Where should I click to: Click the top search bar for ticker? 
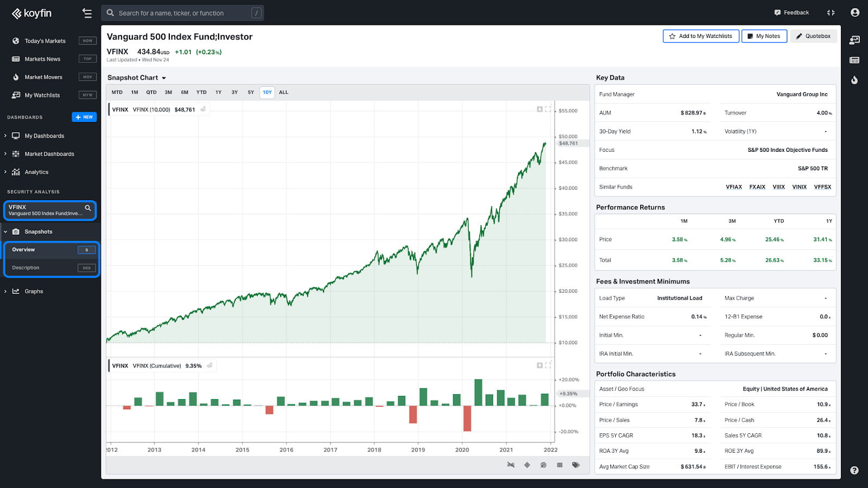182,13
